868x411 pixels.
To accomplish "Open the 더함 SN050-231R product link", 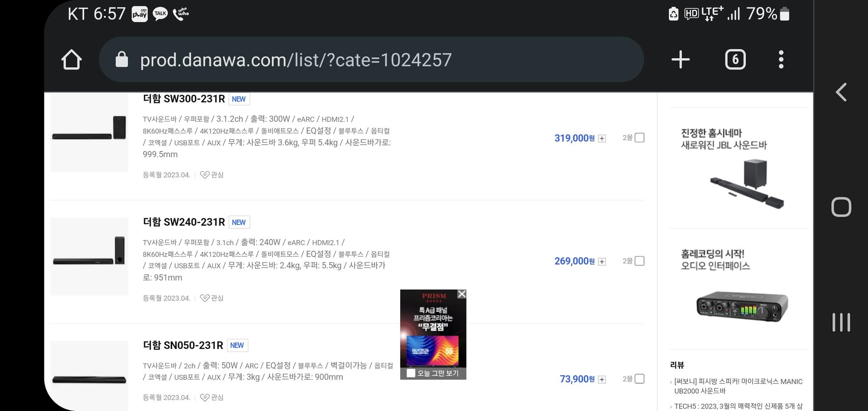I will [x=183, y=345].
